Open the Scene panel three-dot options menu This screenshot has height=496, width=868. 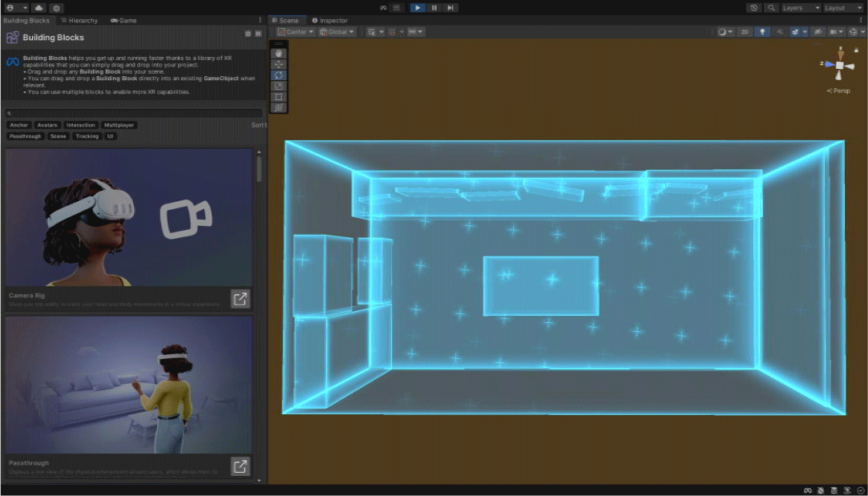pyautogui.click(x=861, y=21)
